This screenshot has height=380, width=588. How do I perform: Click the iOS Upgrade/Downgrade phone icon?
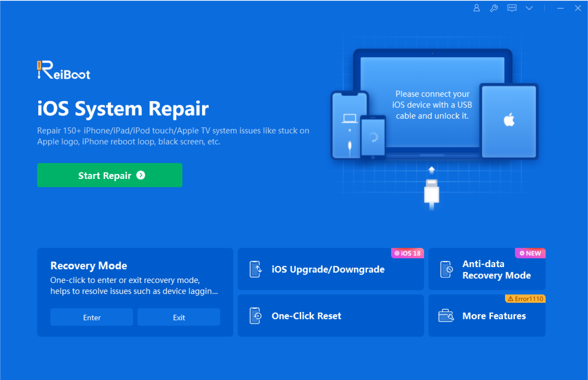[256, 269]
